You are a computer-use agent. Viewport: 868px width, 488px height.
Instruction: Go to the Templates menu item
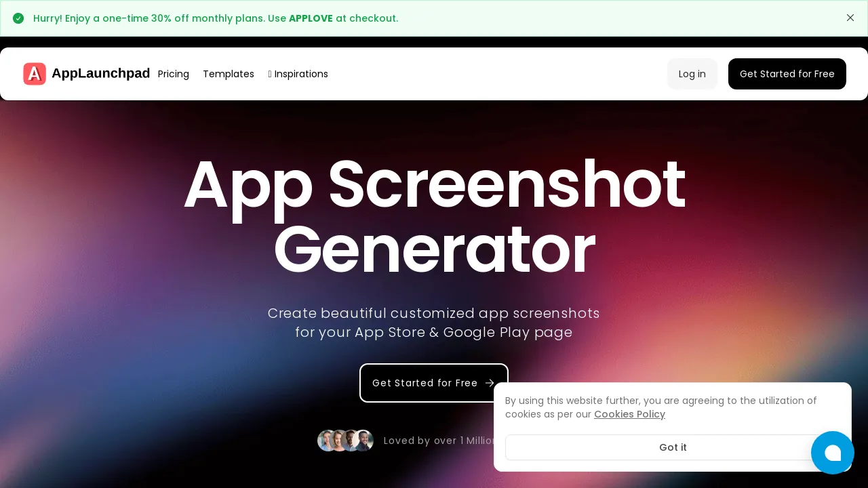(229, 74)
